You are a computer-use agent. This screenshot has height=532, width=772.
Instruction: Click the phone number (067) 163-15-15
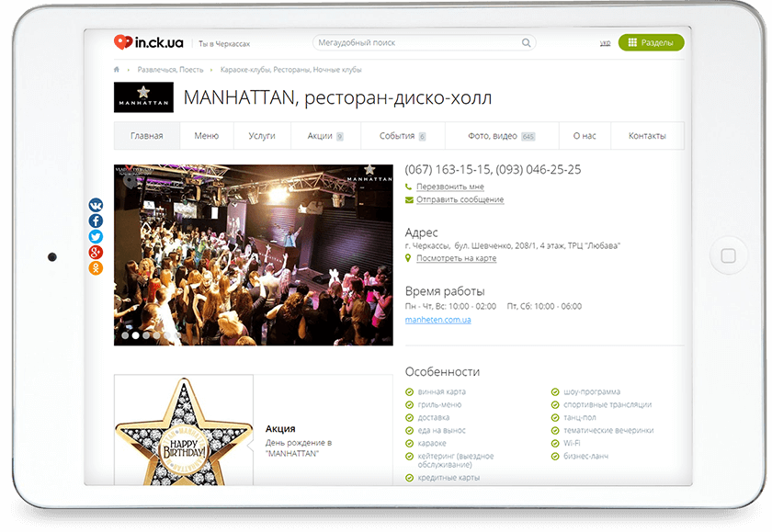448,170
